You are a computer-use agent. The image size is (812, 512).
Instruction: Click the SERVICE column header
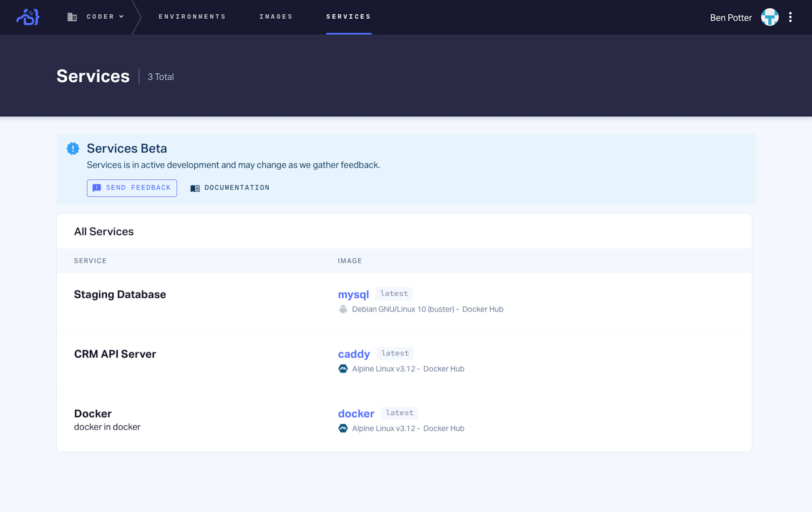click(x=90, y=261)
